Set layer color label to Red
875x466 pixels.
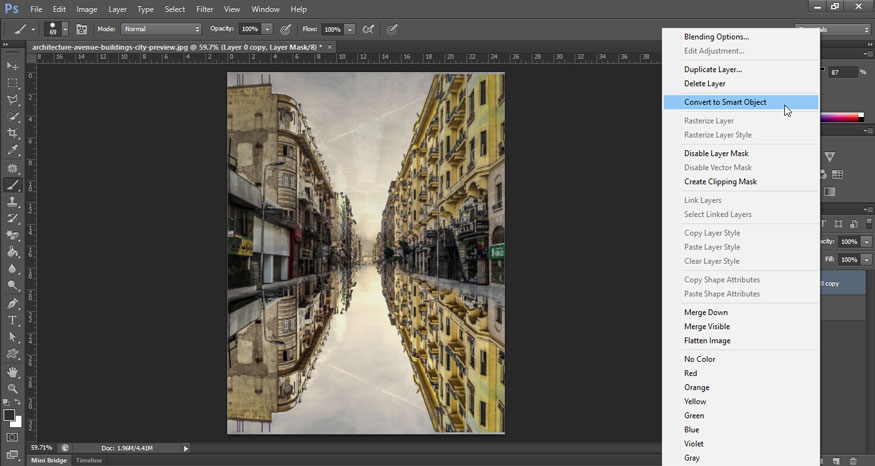[741, 373]
